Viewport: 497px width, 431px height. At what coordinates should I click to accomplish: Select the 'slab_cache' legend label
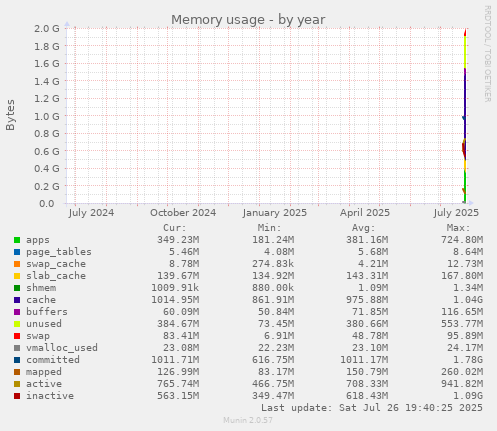(x=56, y=276)
